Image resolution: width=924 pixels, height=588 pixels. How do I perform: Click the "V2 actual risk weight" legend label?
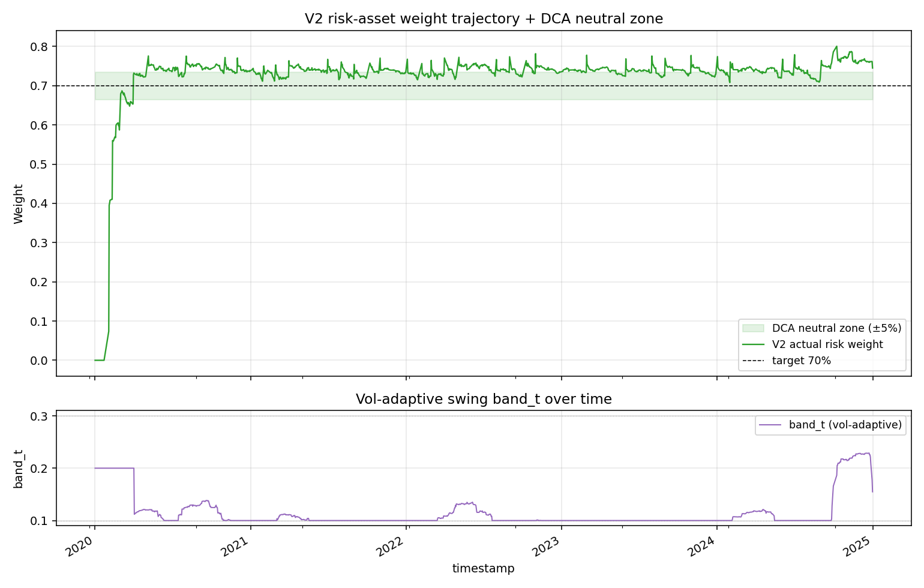pyautogui.click(x=827, y=344)
